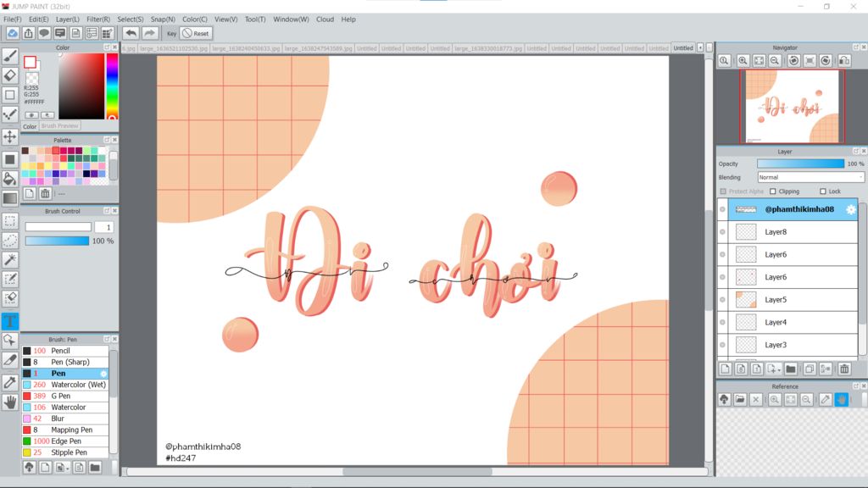Viewport: 868px width, 488px height.
Task: Select the Text tool
Action: tap(10, 321)
